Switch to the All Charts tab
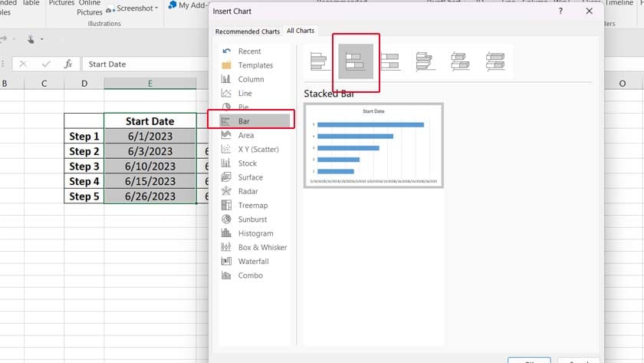 (301, 31)
